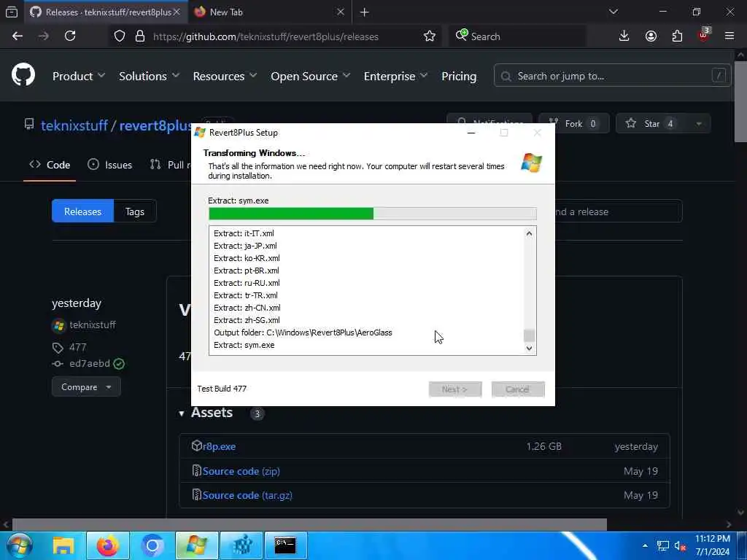Viewport: 747px width, 560px height.
Task: Open the Star list dropdown arrow
Action: click(x=698, y=124)
